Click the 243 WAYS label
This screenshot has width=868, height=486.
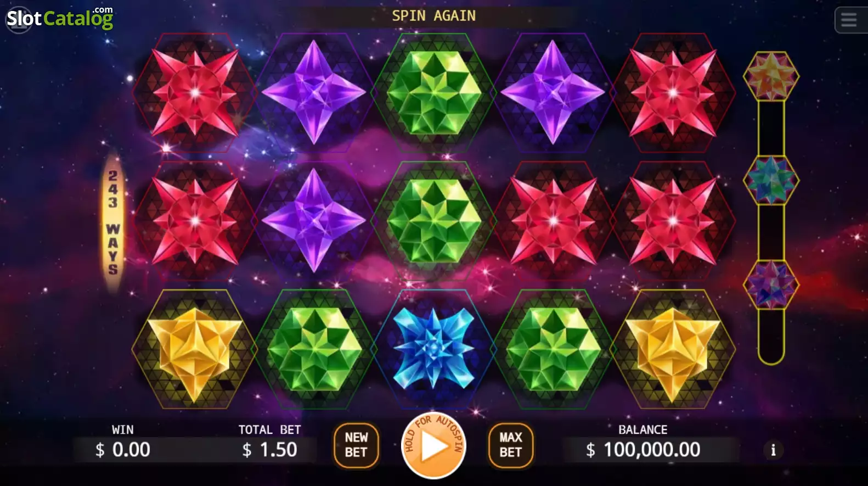112,222
